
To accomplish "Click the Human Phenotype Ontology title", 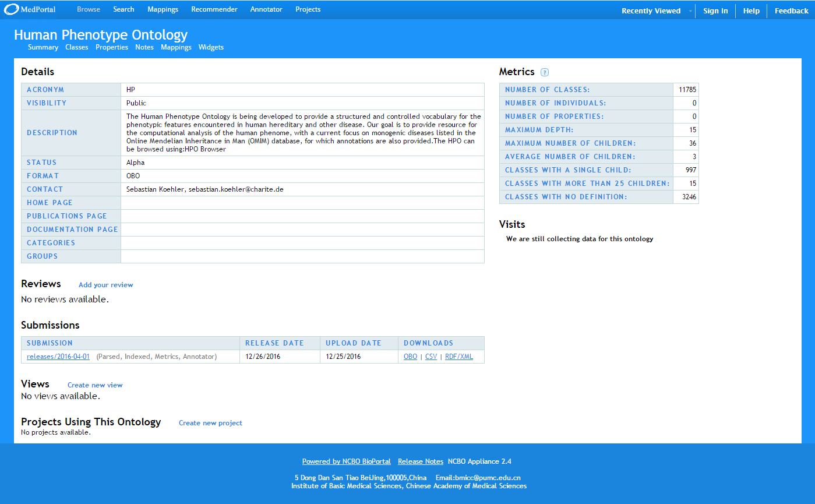I will (x=101, y=35).
